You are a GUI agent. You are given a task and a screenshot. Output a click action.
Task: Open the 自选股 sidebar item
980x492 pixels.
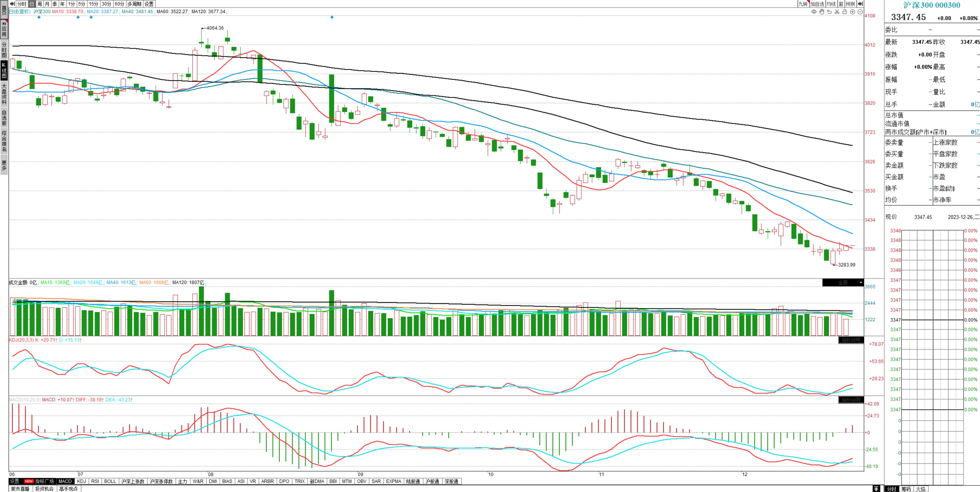click(4, 118)
